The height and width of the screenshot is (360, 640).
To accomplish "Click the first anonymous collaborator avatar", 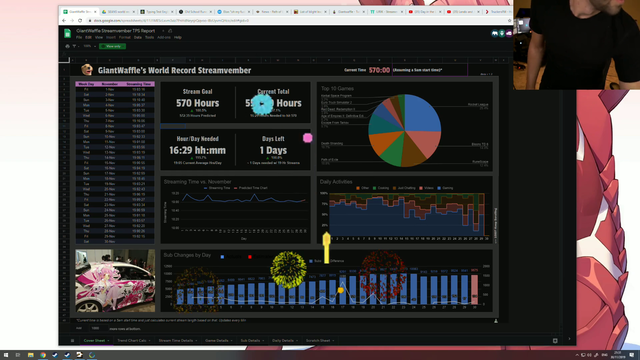I will pyautogui.click(x=495, y=33).
